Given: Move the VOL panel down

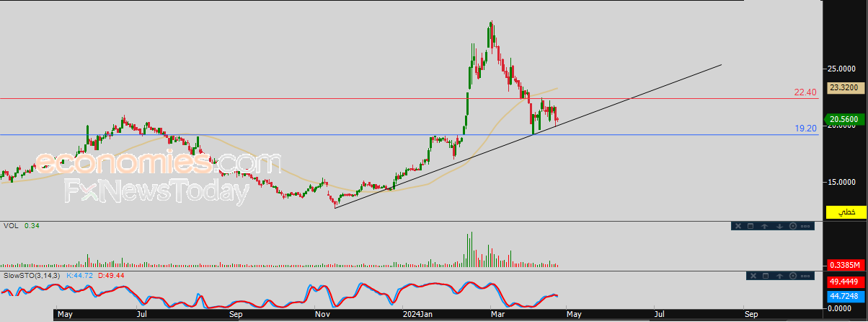Looking at the screenshot, I should [x=779, y=226].
